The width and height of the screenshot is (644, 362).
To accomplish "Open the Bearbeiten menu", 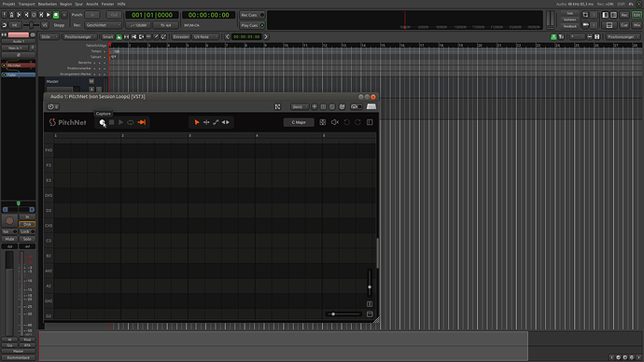I will point(48,4).
